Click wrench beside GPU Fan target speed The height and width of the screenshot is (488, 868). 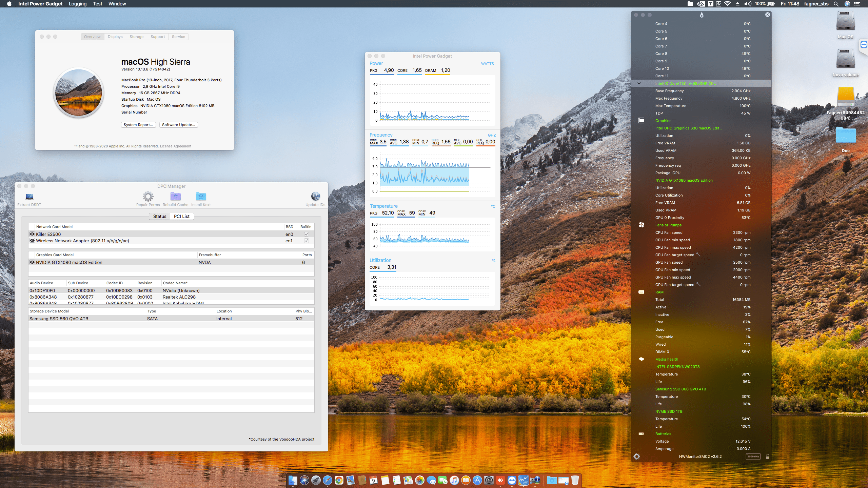[698, 284]
